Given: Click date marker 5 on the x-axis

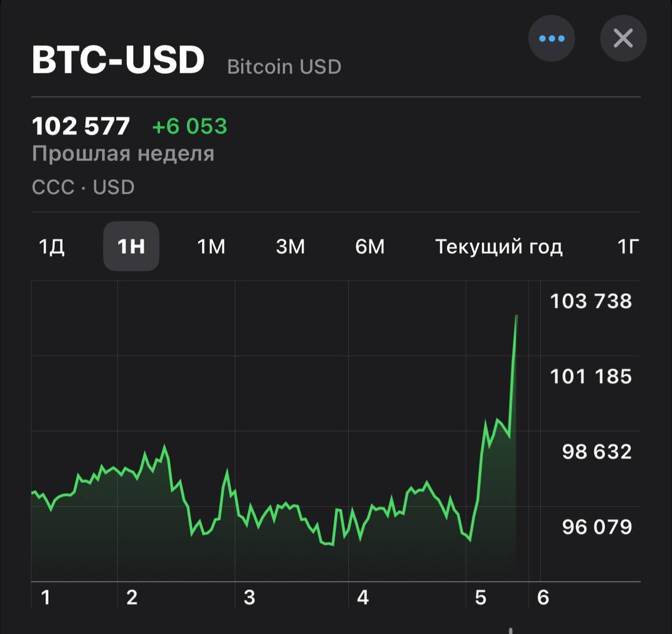Looking at the screenshot, I should click(x=480, y=598).
